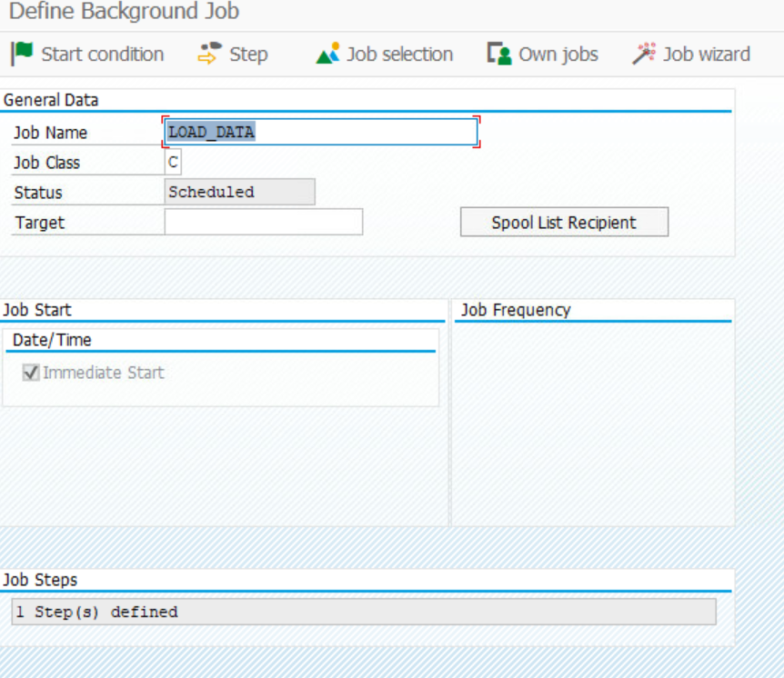Click the Date/Time group header

52,340
